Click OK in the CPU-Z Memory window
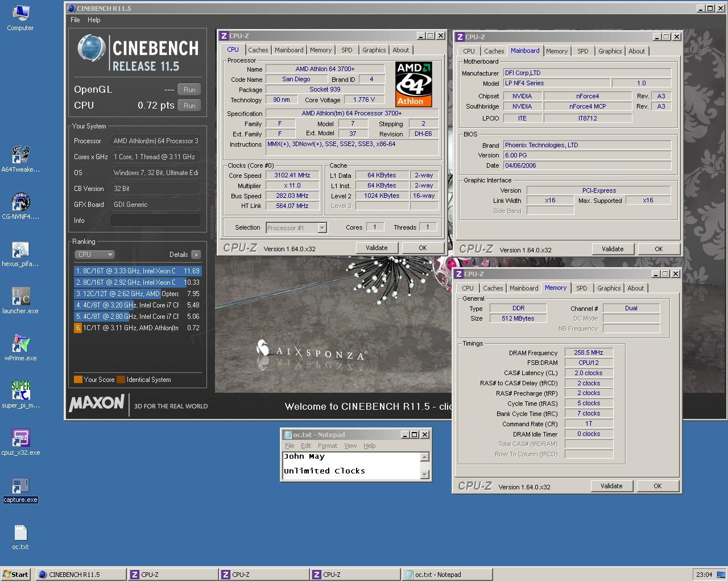Screen dimensions: 728x582 pyautogui.click(x=657, y=486)
